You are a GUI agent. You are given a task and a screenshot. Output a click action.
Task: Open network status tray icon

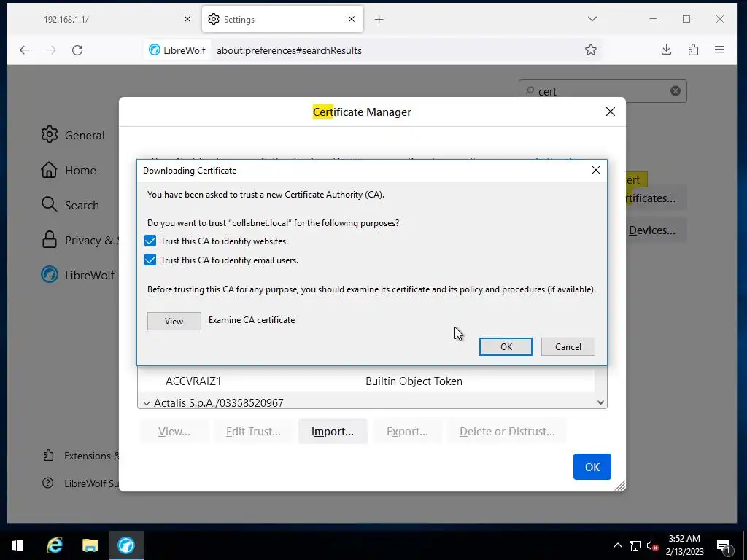(635, 545)
